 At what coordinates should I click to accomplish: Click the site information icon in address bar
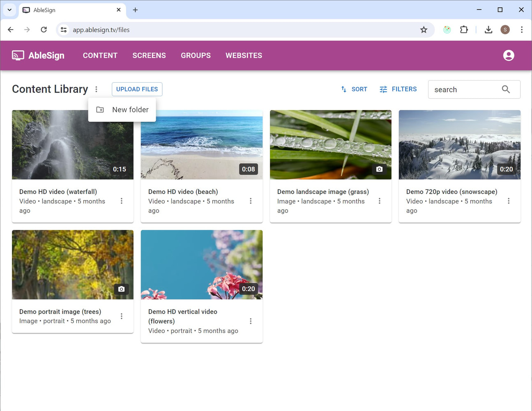tap(64, 30)
